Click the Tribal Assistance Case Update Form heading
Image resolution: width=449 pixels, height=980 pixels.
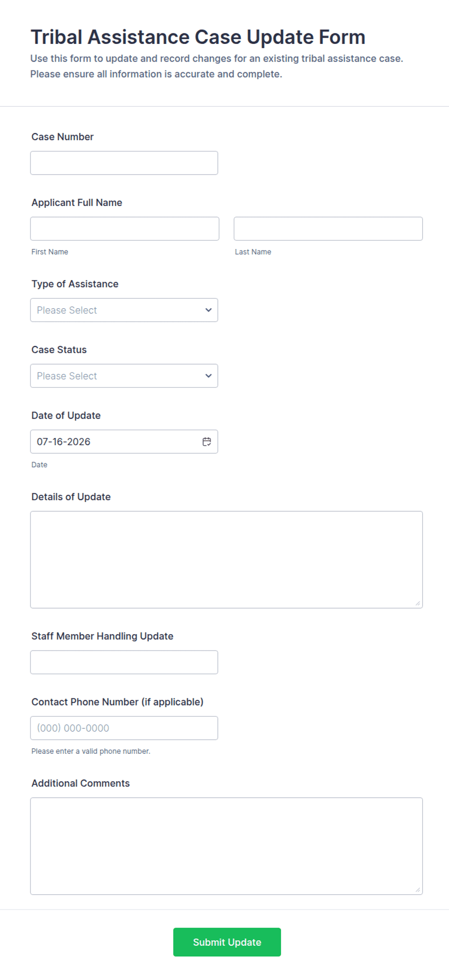point(198,37)
